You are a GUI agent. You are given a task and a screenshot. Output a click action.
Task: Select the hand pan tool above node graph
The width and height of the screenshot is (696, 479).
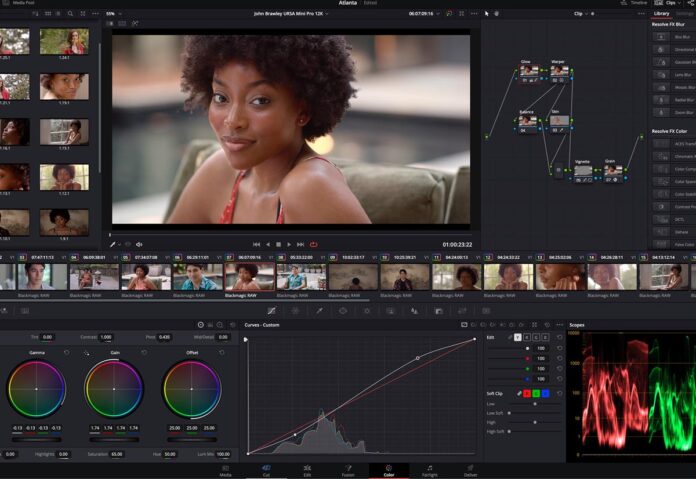[496, 14]
